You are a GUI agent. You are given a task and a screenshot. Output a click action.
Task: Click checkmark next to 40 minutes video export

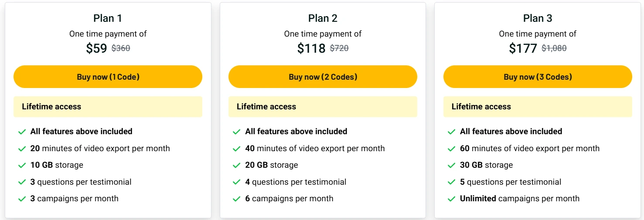tap(237, 149)
